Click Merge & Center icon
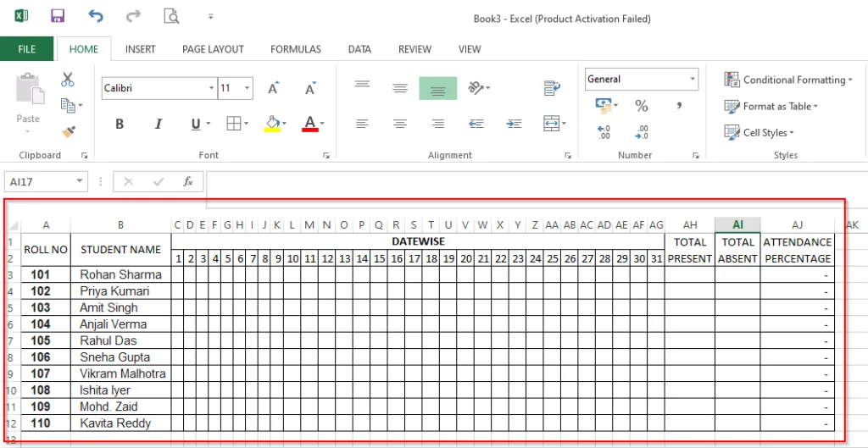 click(551, 124)
